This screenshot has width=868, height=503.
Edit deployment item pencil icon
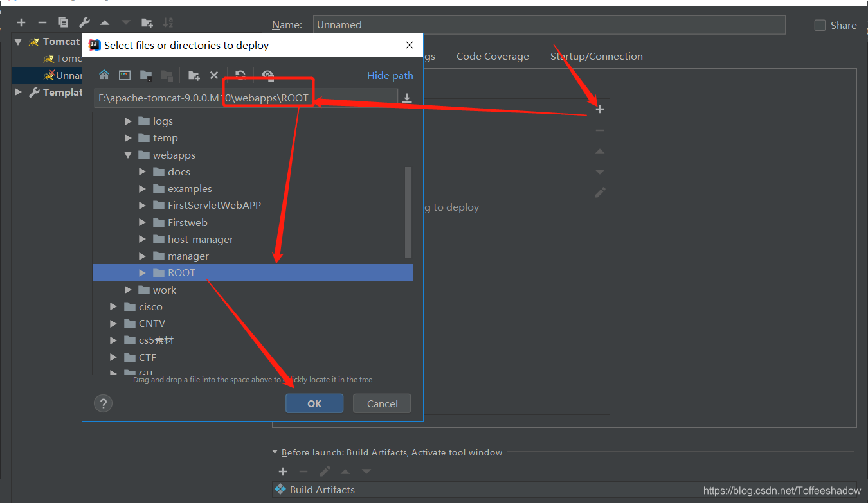pos(600,193)
